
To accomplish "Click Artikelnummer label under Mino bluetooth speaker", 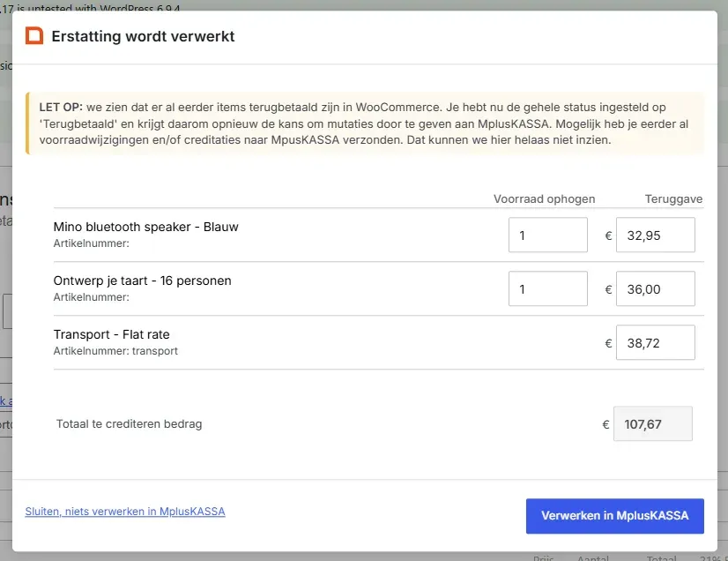I will [x=92, y=243].
